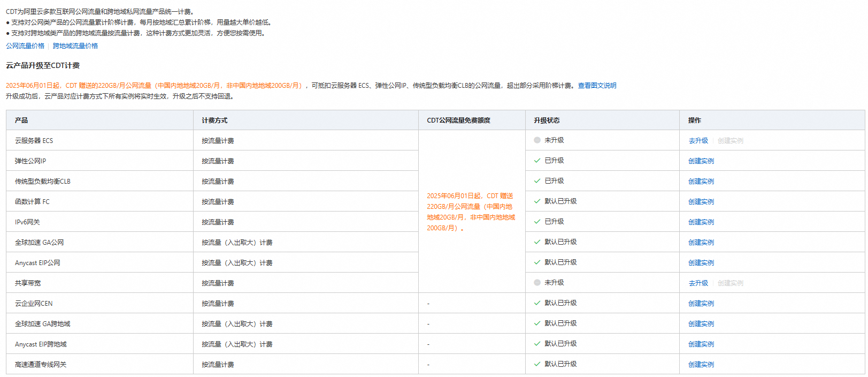Click 创建实例 in the IPv6网关 row
This screenshot has width=868, height=377.
point(701,222)
